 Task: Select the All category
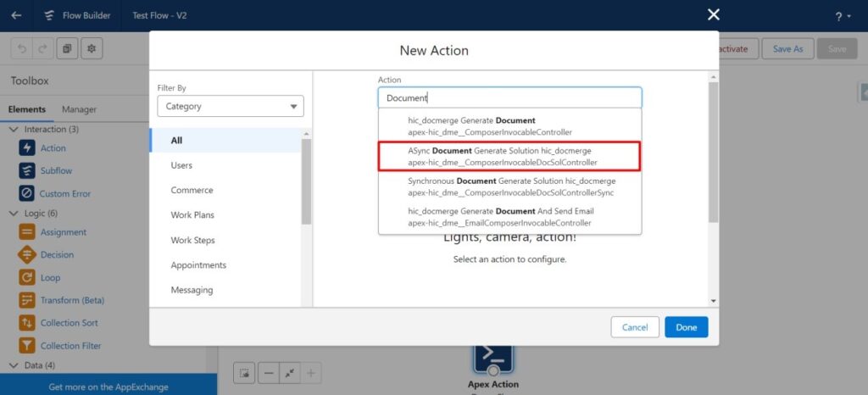click(x=225, y=141)
